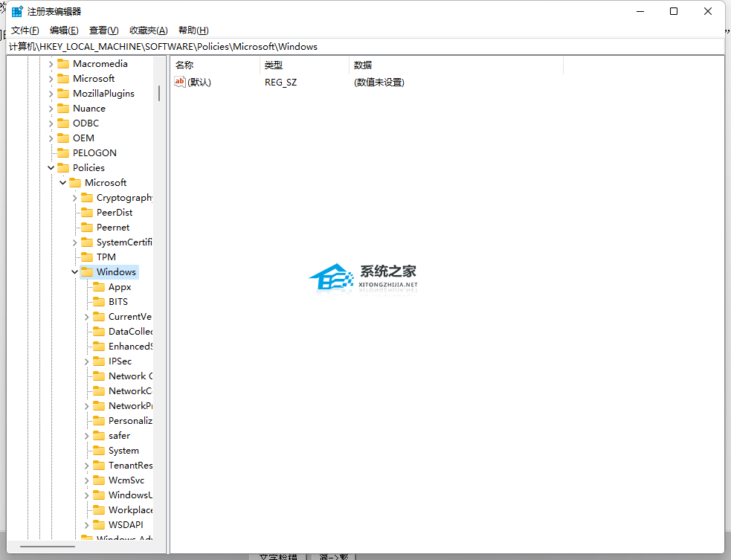Collapse the Microsoft key under Policies

(x=63, y=183)
